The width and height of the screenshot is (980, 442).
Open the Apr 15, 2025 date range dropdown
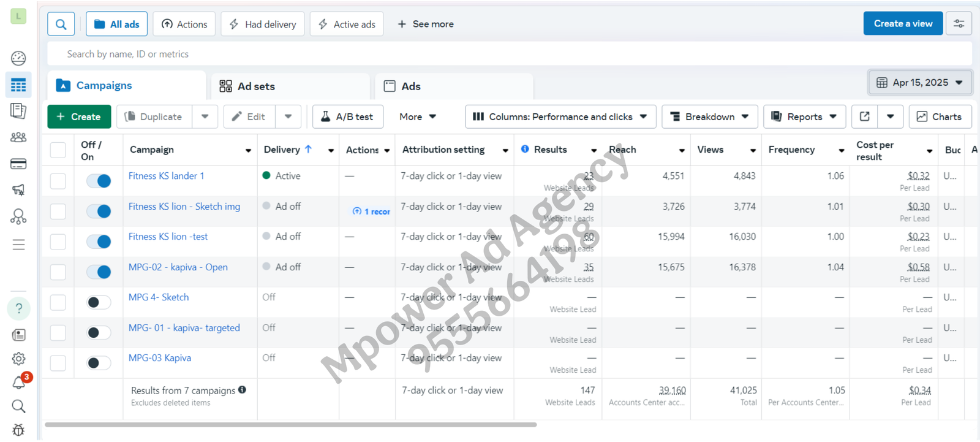coord(920,83)
